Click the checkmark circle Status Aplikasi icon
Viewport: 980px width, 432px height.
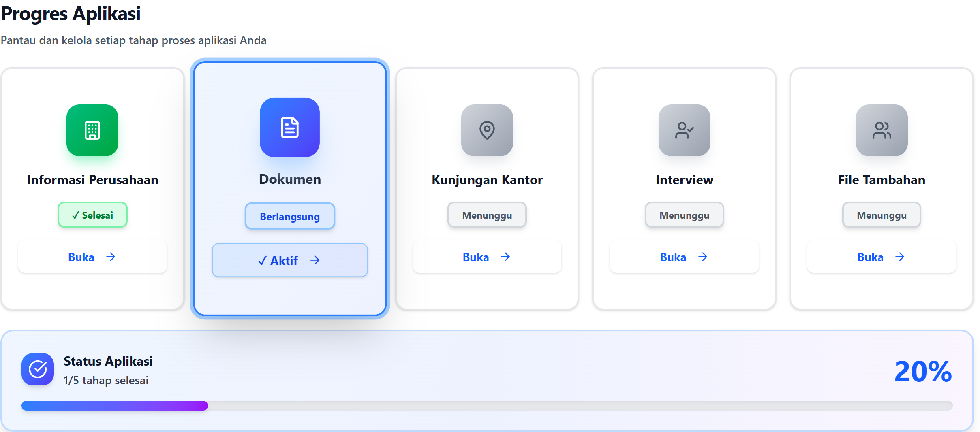click(38, 369)
